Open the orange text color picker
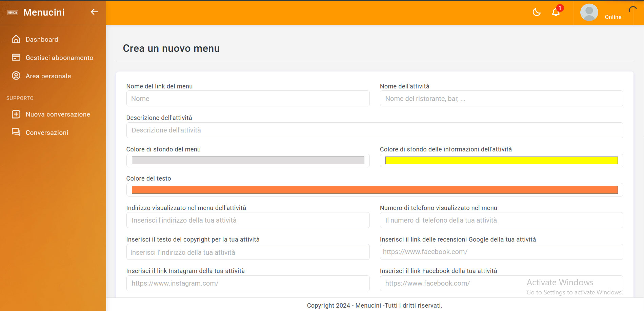This screenshot has height=311, width=644. pyautogui.click(x=375, y=190)
